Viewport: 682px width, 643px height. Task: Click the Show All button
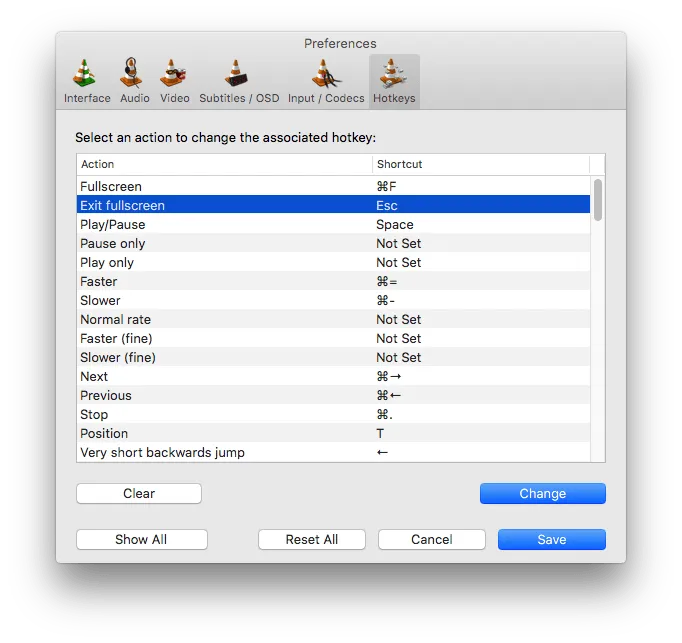(x=141, y=539)
